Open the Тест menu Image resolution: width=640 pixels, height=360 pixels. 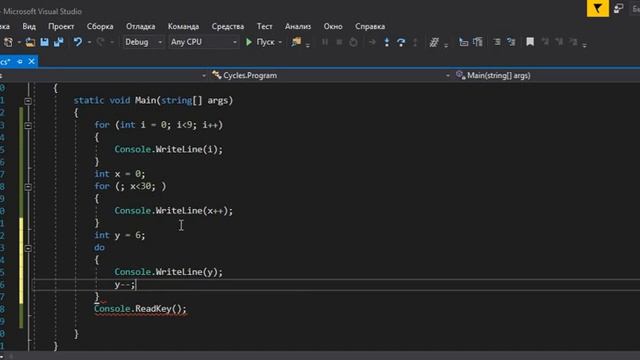[264, 27]
